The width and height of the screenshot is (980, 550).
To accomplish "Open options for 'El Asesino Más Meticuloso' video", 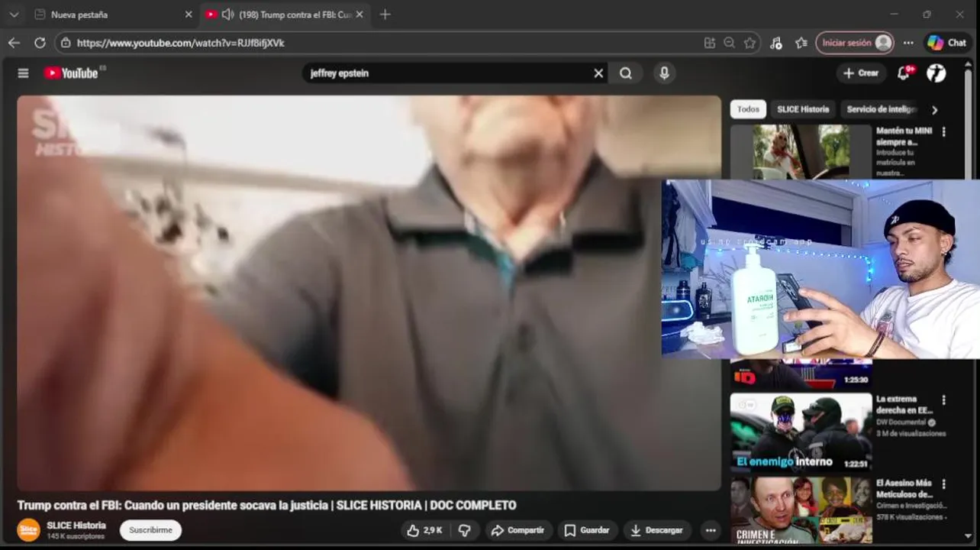I will (x=944, y=484).
